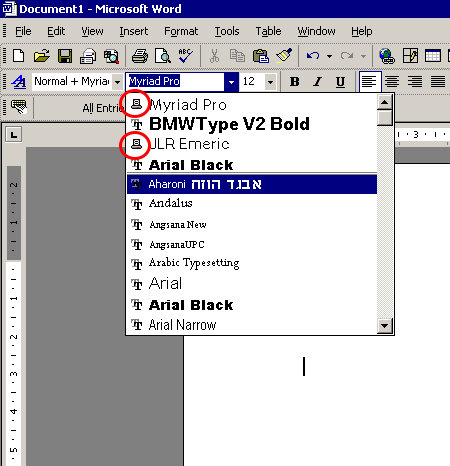This screenshot has width=450, height=466.
Task: Save the document with the floppy disk icon
Action: tap(65, 56)
